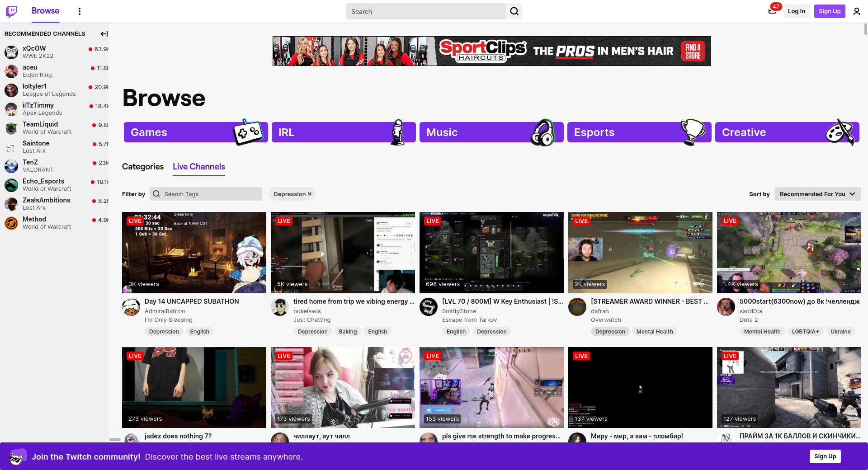Click AdmiralBahroo's channel avatar
The image size is (868, 470).
coord(131,307)
